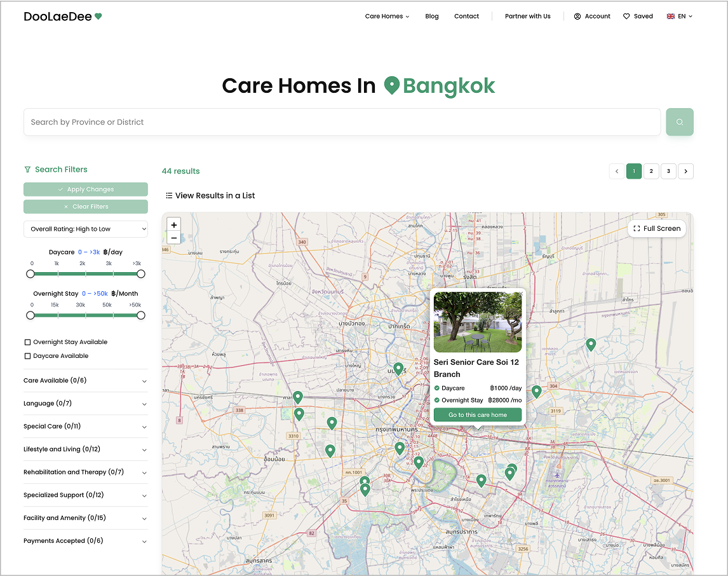728x576 pixels.
Task: Navigate to the Blog page
Action: click(432, 17)
